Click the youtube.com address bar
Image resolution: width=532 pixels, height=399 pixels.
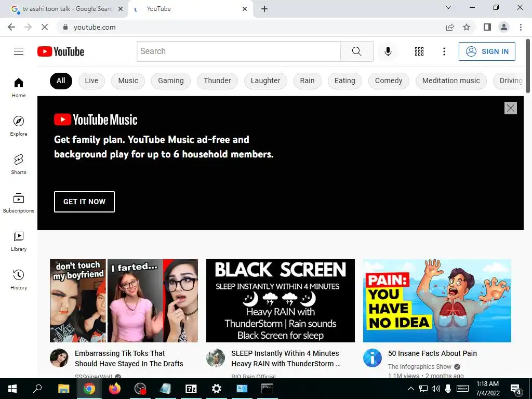(251, 27)
